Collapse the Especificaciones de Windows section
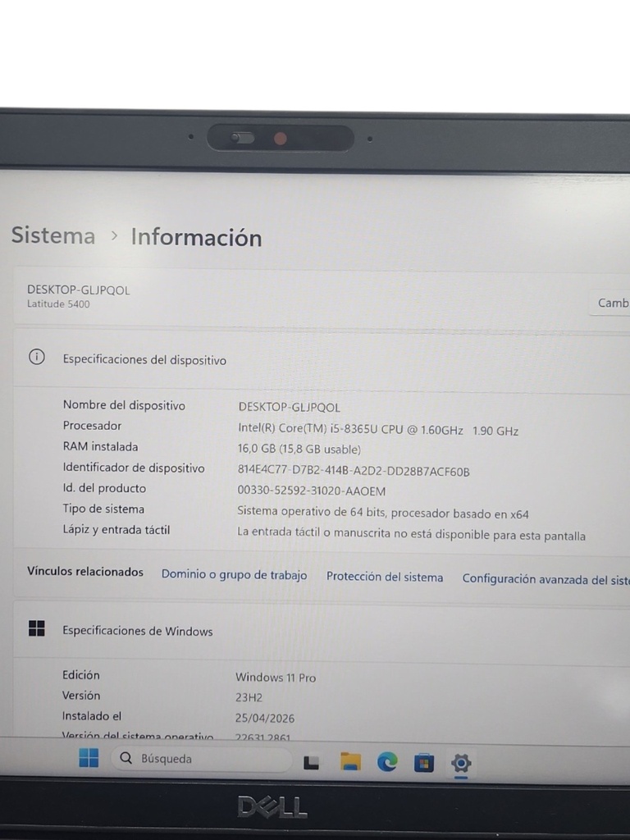This screenshot has height=840, width=630. coord(322,631)
